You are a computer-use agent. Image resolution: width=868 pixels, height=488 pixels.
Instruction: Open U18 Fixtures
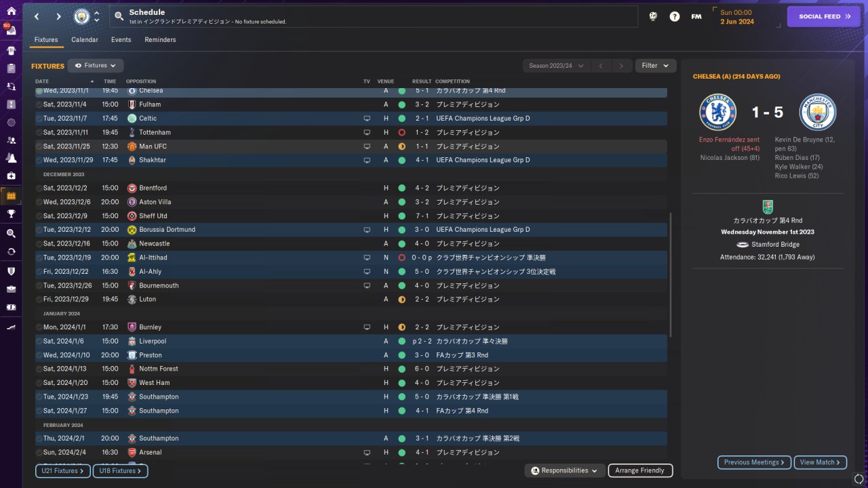click(x=120, y=470)
